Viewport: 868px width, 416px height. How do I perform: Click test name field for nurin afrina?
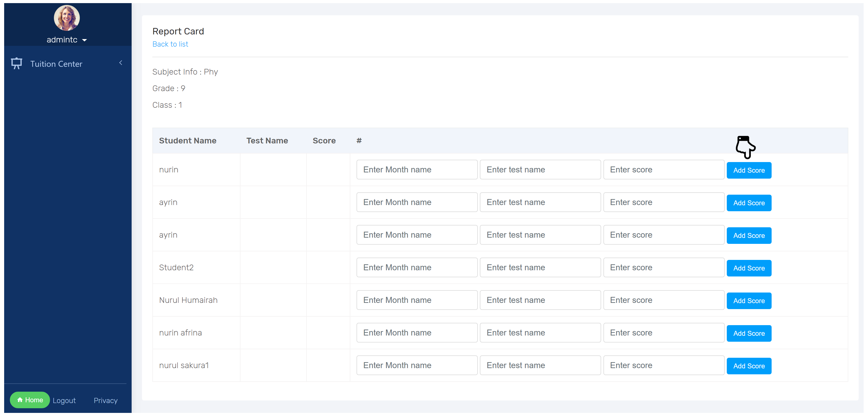pyautogui.click(x=540, y=333)
